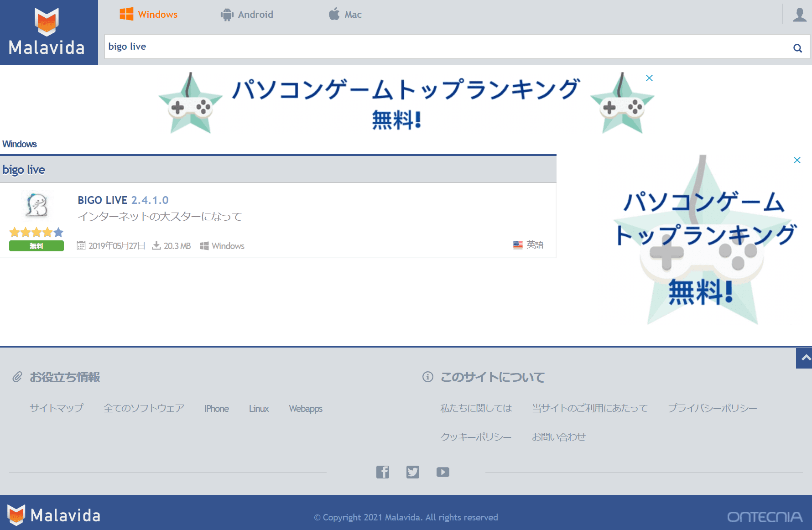Close the top banner ad
812x530 pixels.
pyautogui.click(x=649, y=78)
